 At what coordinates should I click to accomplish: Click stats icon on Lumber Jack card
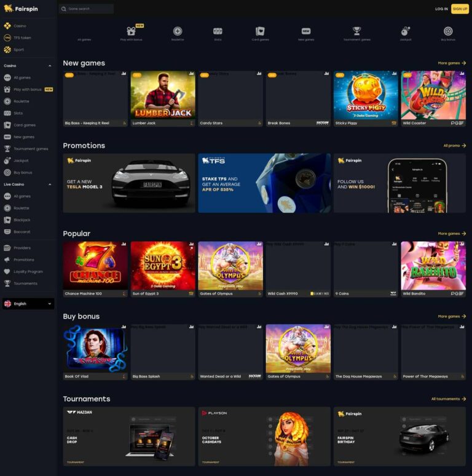coord(191,73)
